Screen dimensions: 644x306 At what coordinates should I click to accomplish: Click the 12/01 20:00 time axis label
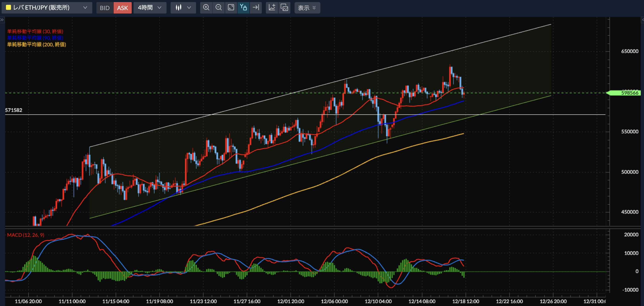click(x=290, y=301)
